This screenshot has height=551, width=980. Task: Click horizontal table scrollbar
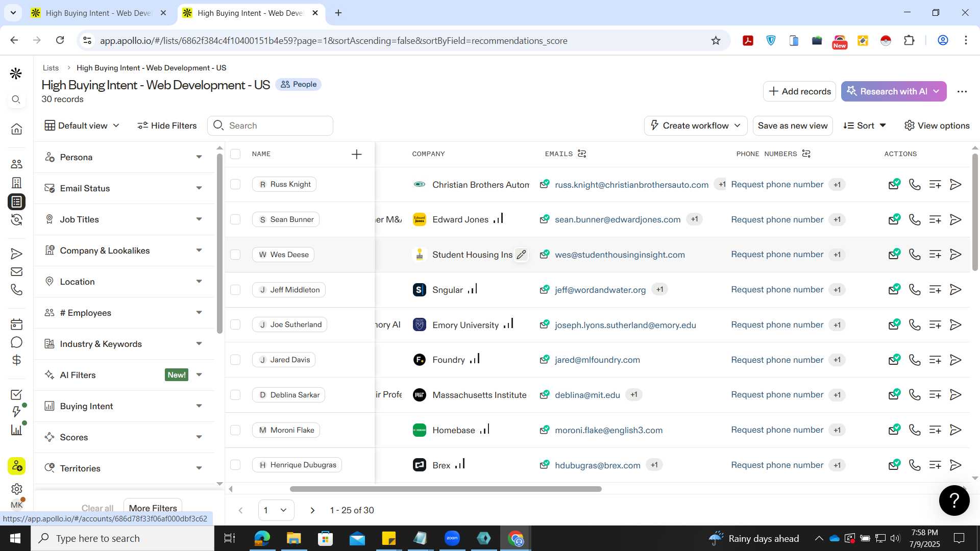446,489
